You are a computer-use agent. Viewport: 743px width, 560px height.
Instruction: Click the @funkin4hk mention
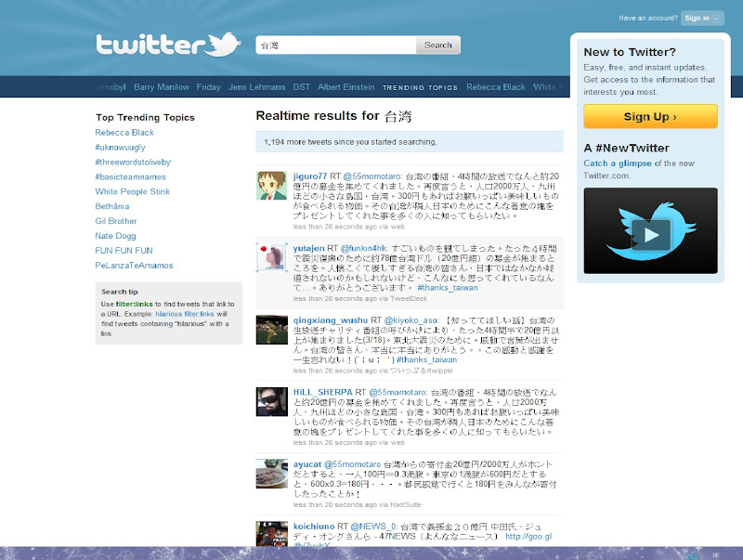364,248
